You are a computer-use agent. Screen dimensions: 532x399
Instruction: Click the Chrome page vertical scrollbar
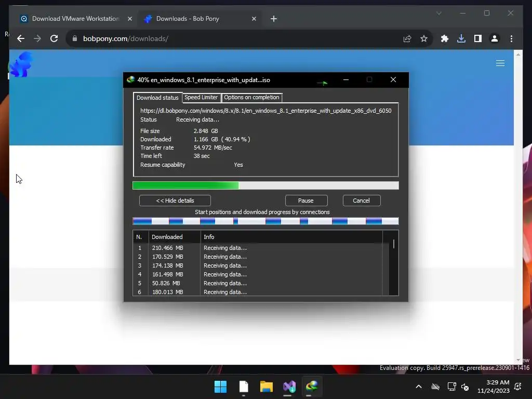click(518, 207)
